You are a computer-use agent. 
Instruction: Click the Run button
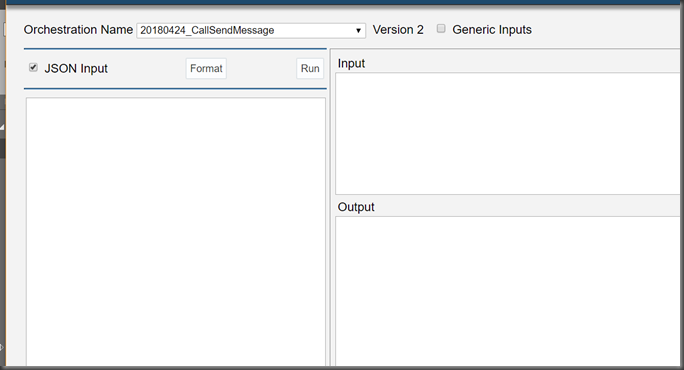310,69
